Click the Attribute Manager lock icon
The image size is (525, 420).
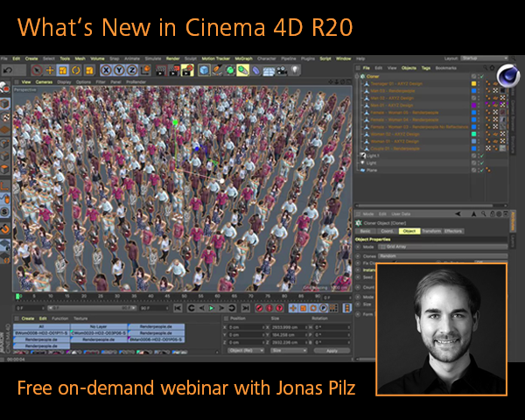click(x=492, y=213)
